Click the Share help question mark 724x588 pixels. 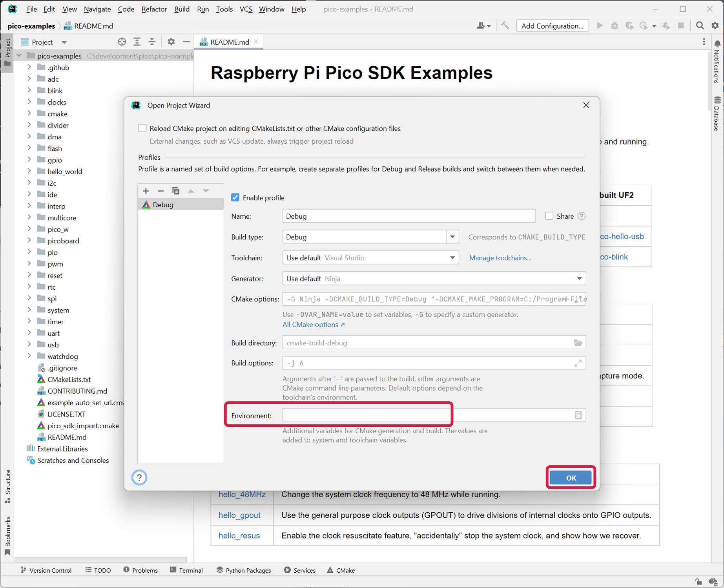(582, 216)
